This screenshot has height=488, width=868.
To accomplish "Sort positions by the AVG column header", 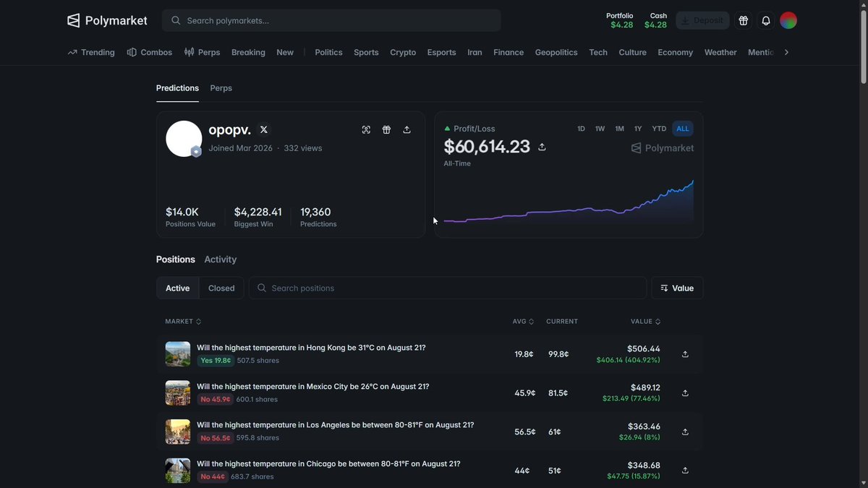I will (x=524, y=321).
